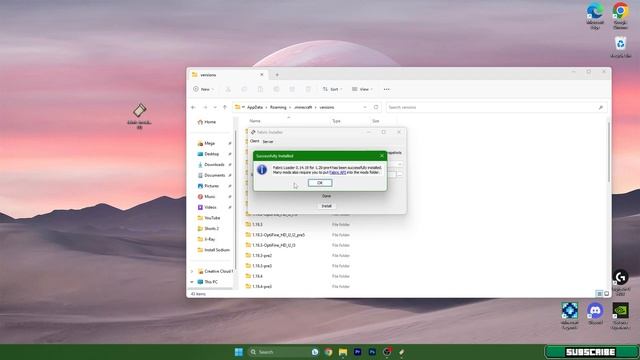Screen dimensions: 640x360
Task: Click the Share icon in Explorer toolbar
Action: pos(292,89)
